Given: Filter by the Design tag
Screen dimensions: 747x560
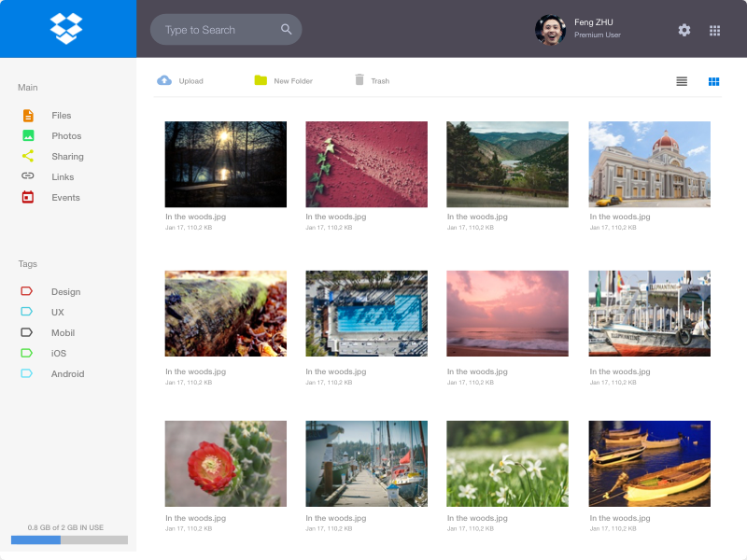Looking at the screenshot, I should [65, 292].
